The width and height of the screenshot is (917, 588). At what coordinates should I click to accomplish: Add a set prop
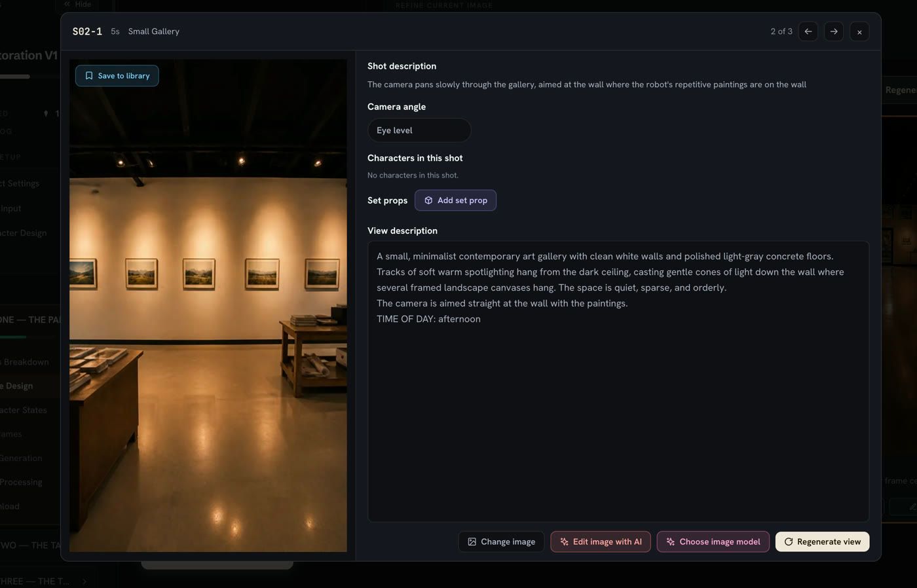click(455, 200)
